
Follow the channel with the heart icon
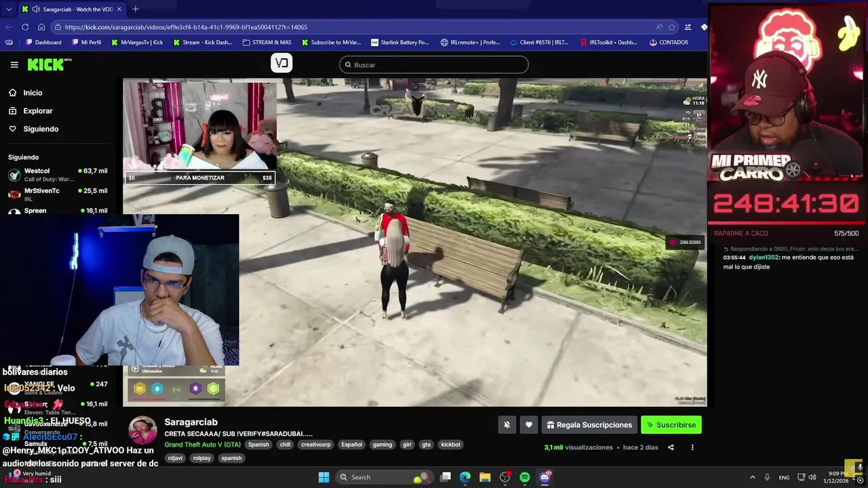[x=529, y=425]
